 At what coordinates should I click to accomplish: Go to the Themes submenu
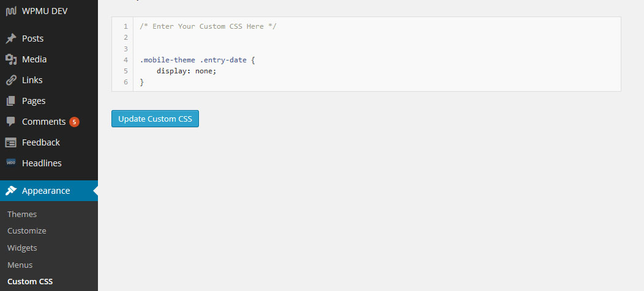[x=22, y=214]
